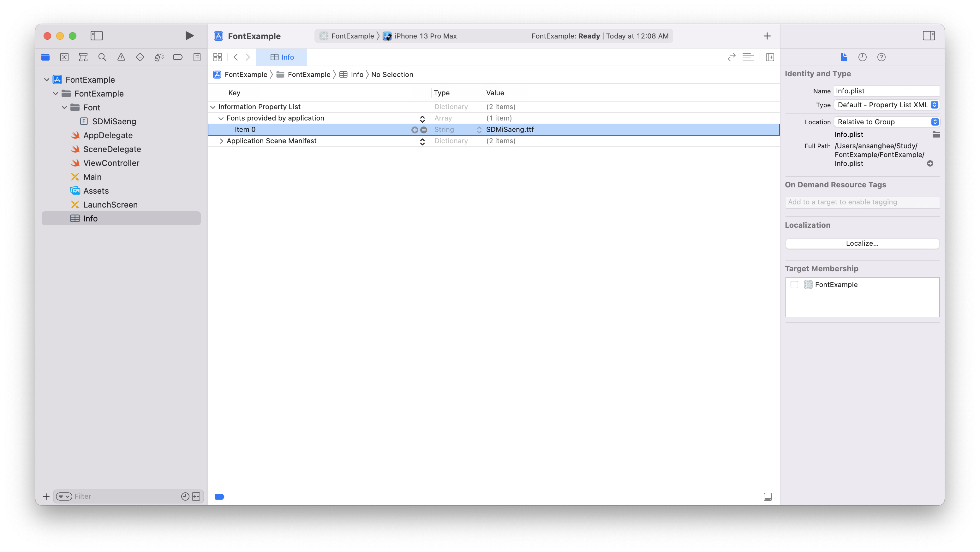Open the Location Relative to Group dropdown
Screen dimensions: 980x552
pyautogui.click(x=887, y=122)
